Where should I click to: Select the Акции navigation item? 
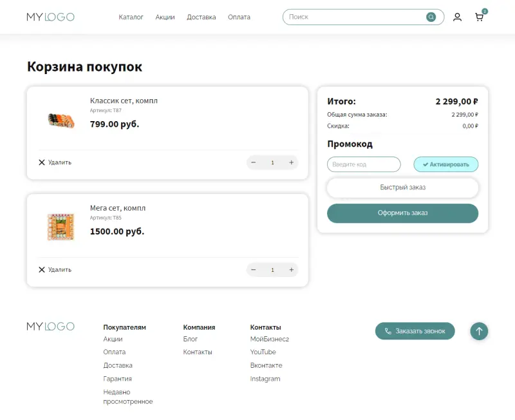[165, 17]
